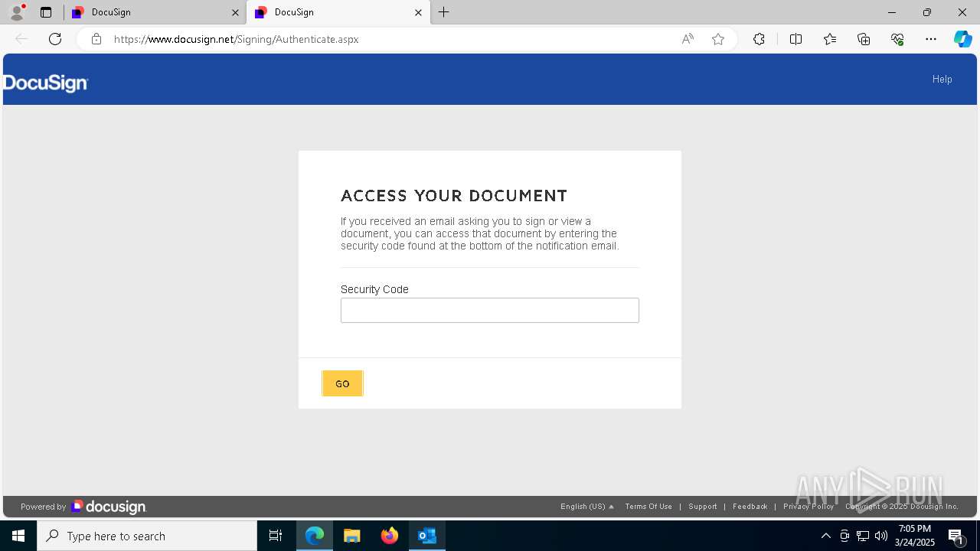This screenshot has width=980, height=551.
Task: Close the first DocuSign tab
Action: click(235, 12)
